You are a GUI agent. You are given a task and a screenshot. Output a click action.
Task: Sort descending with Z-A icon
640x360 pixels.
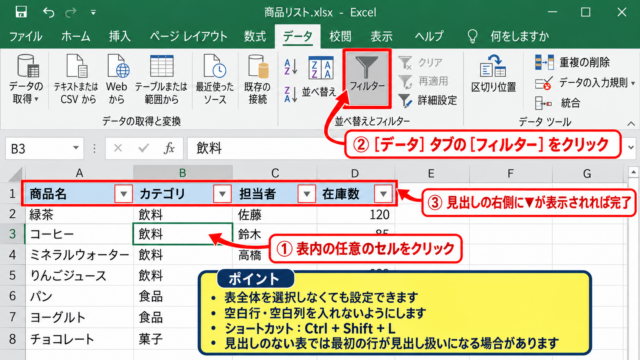tap(291, 94)
